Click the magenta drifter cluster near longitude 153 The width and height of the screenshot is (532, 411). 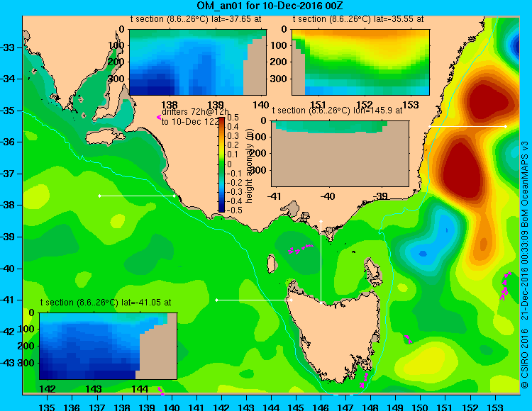505,286
